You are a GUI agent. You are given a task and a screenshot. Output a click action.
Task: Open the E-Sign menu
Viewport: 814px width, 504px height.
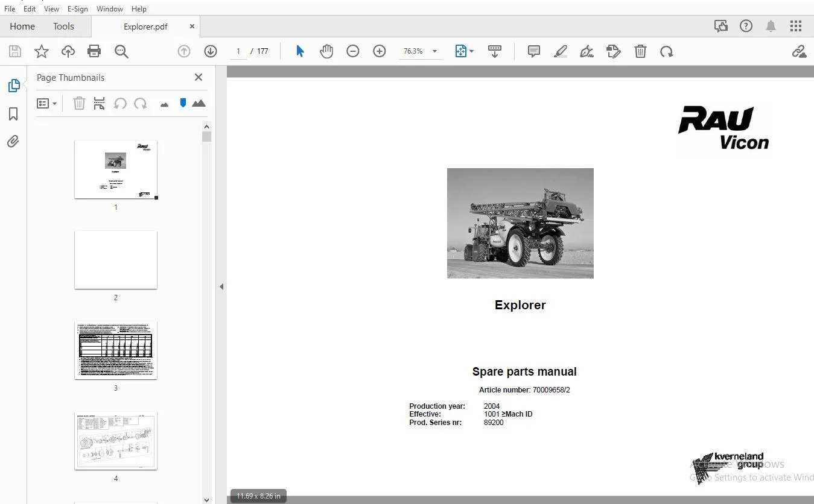[78, 9]
